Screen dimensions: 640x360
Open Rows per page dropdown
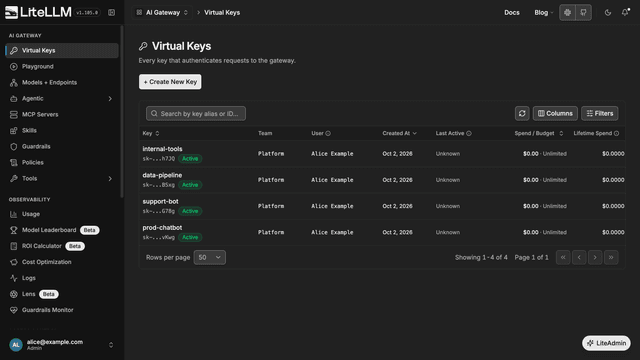[x=209, y=258]
